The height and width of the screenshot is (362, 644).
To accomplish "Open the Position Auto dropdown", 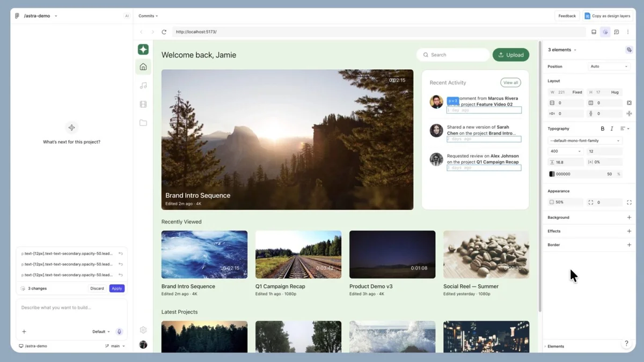I will [x=609, y=67].
